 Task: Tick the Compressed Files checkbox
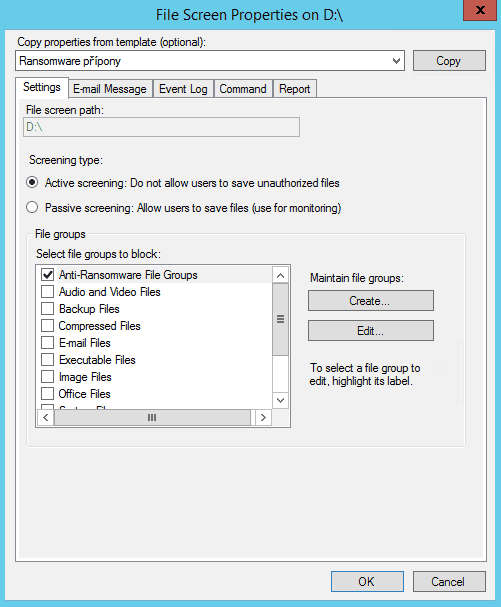pyautogui.click(x=48, y=326)
